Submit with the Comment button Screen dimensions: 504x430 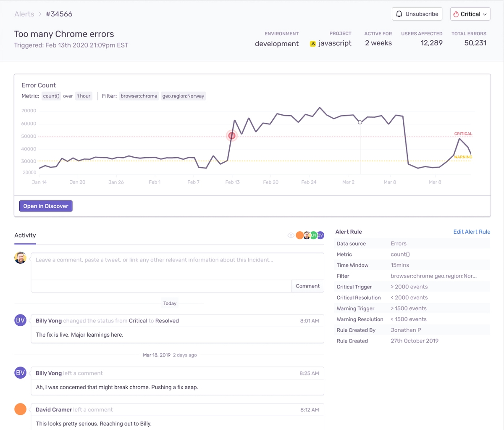pos(307,286)
